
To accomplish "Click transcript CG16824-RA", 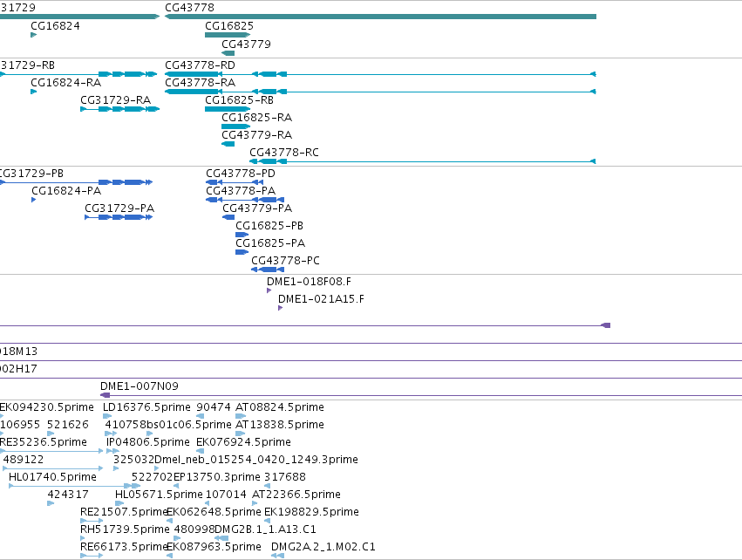I will [x=34, y=92].
